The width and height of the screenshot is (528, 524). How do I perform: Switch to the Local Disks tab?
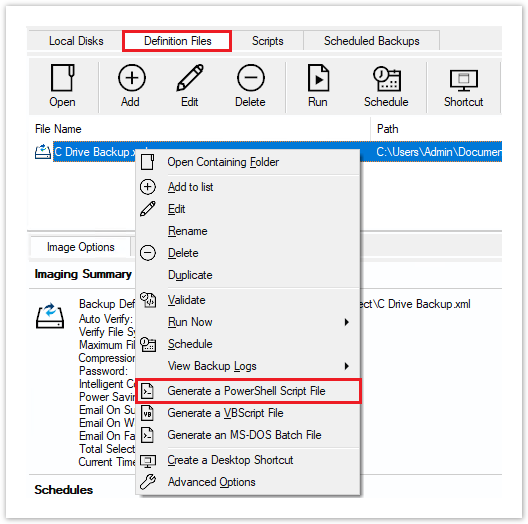click(x=76, y=41)
